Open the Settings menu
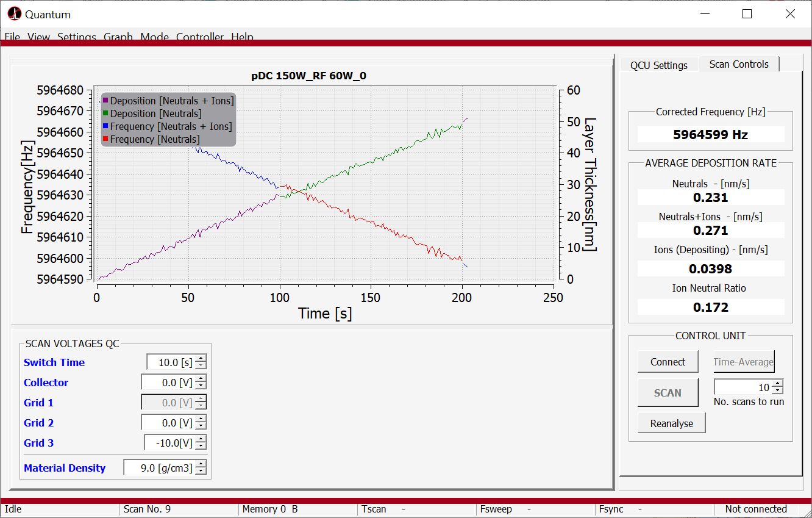The image size is (812, 518). pos(77,37)
